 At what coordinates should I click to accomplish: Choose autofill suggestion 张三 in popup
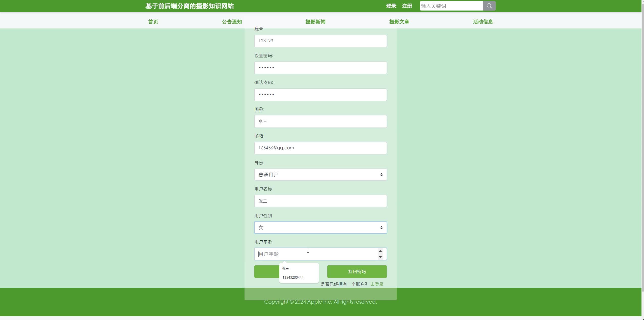[286, 268]
